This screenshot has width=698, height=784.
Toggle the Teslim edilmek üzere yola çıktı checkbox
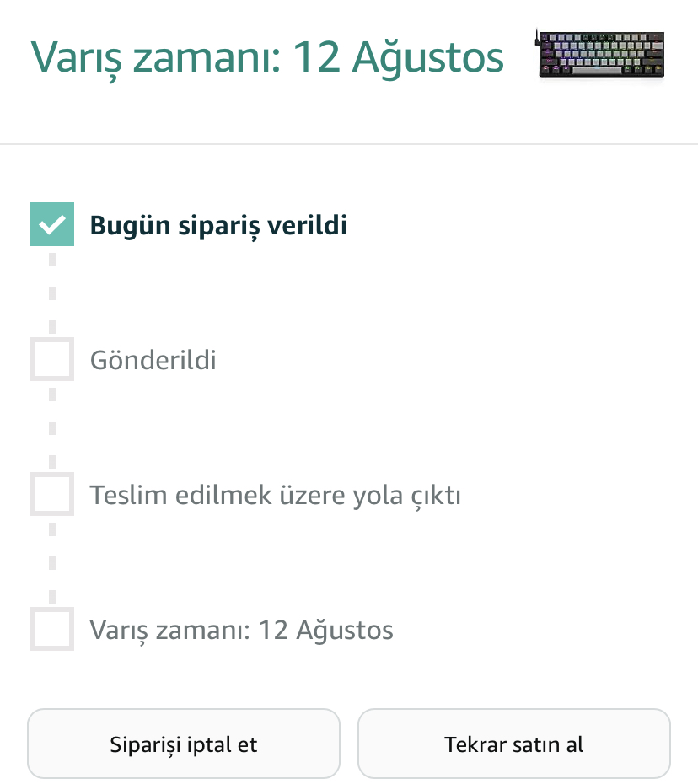pyautogui.click(x=52, y=494)
